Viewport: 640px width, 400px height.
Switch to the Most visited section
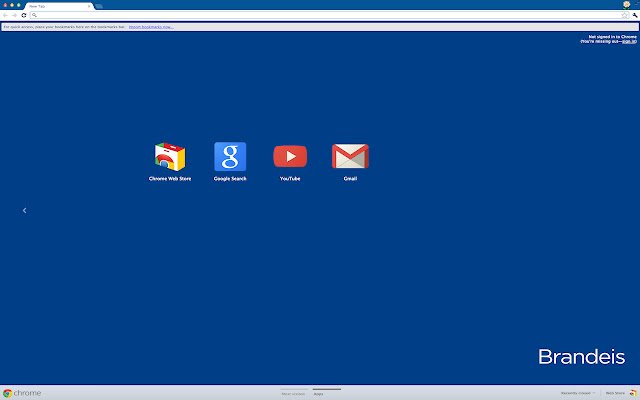coord(293,393)
